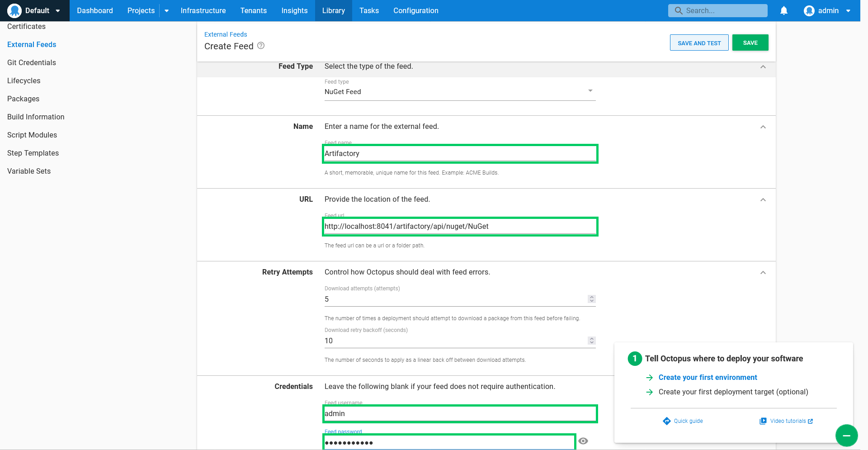Click the green SAVE button
The image size is (868, 450).
click(750, 43)
